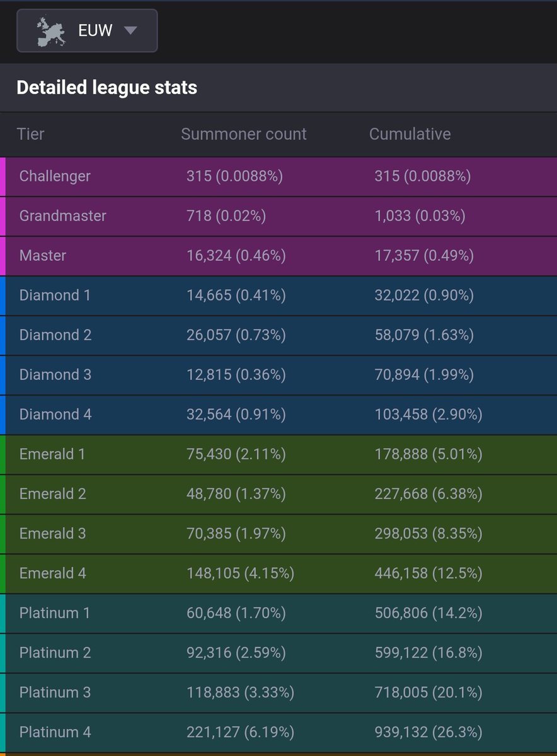Image resolution: width=557 pixels, height=756 pixels.
Task: Click Emerald 1 count 75,430 (2.11%)
Action: coord(236,454)
